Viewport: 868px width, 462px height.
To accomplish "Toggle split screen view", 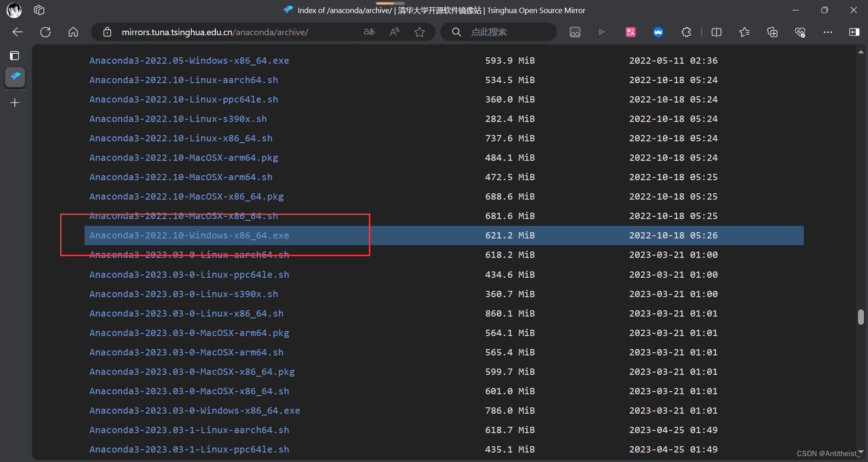I will [x=717, y=32].
